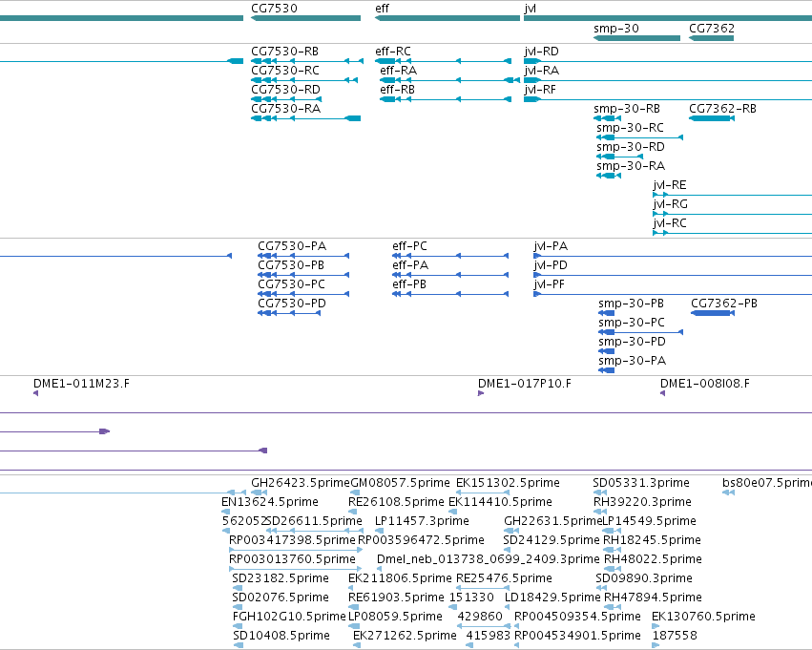Select transcript eff-RB

(x=446, y=99)
